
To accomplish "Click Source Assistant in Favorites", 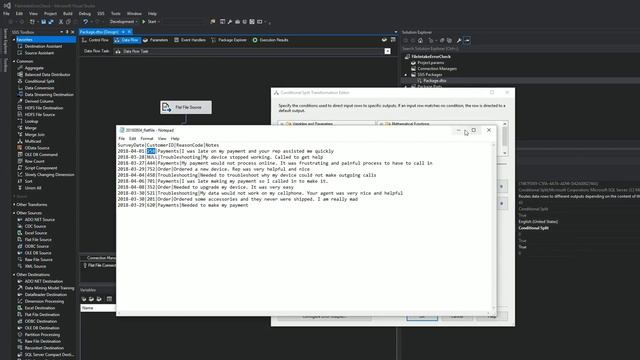I will pos(39,53).
